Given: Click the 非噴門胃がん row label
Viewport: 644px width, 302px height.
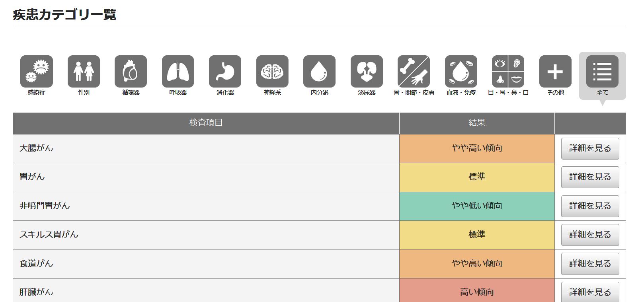Looking at the screenshot, I should (x=45, y=206).
